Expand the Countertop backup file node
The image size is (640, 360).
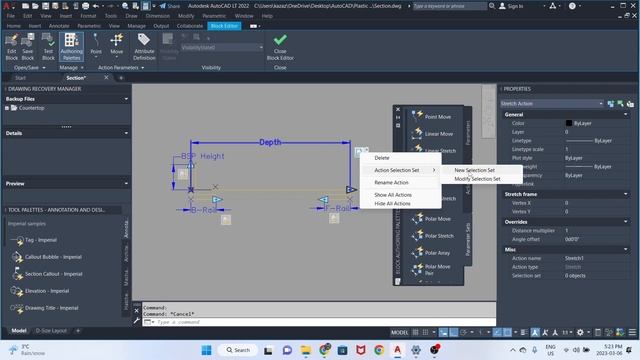coord(7,108)
